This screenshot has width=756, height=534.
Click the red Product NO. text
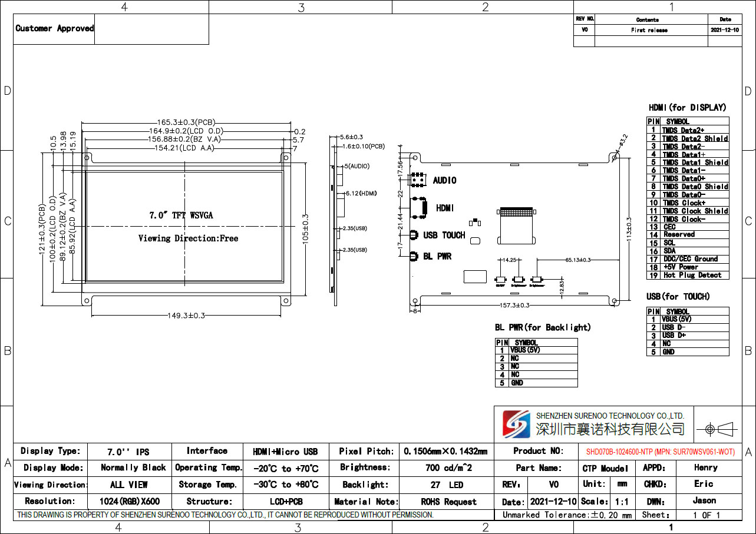pyautogui.click(x=660, y=452)
